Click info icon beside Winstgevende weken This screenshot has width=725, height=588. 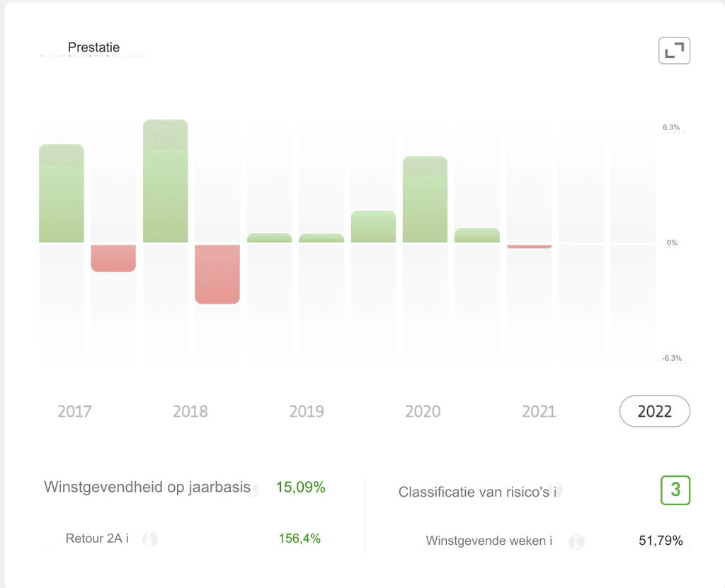coord(576,541)
